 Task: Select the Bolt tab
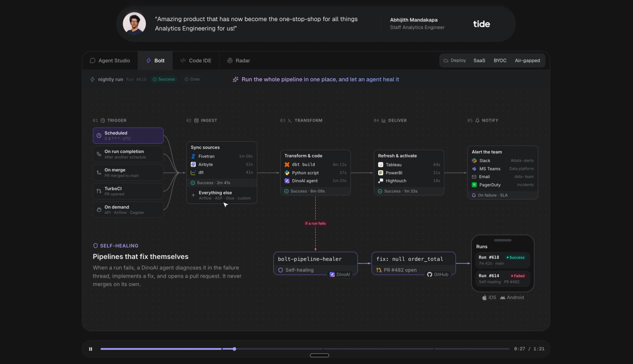point(155,61)
